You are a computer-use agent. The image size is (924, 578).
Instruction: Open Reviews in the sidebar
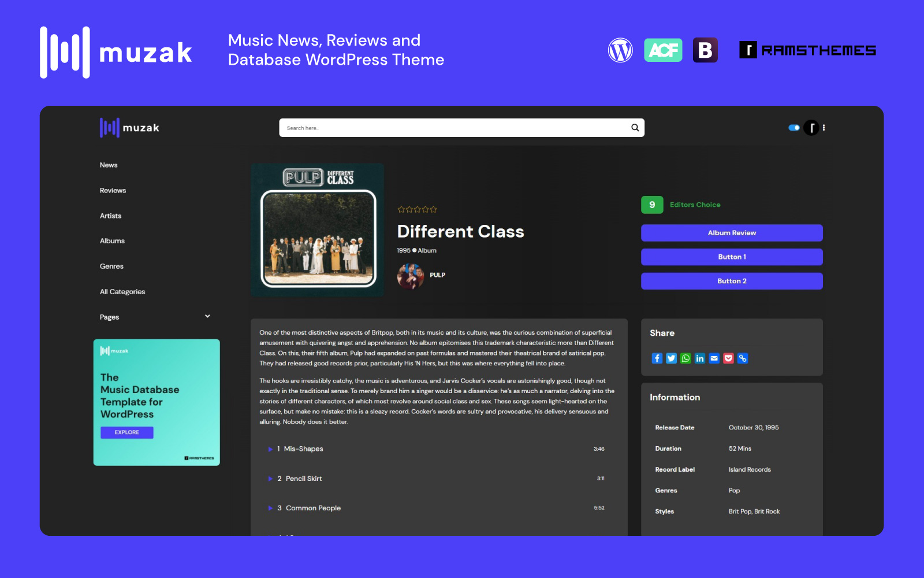click(x=113, y=191)
